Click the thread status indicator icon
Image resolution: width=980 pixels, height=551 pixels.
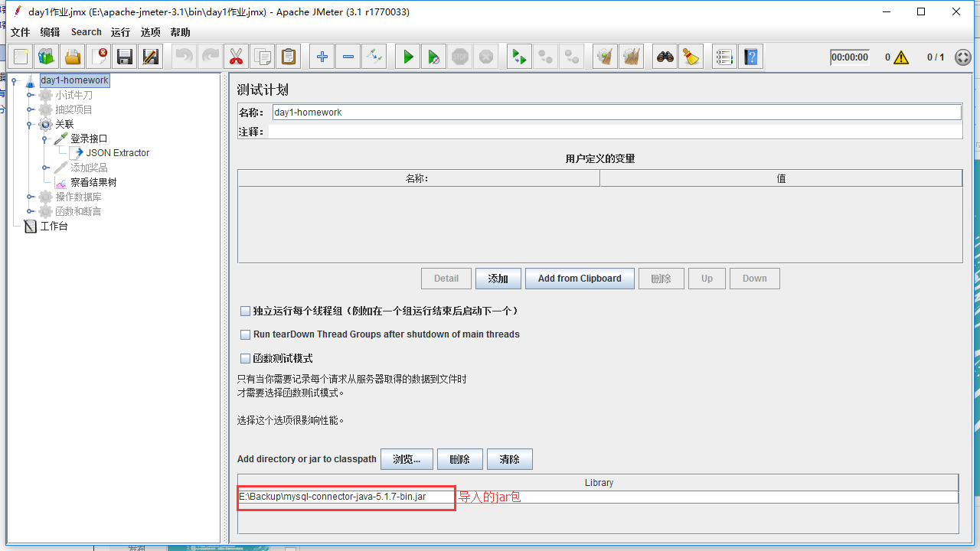pyautogui.click(x=963, y=57)
